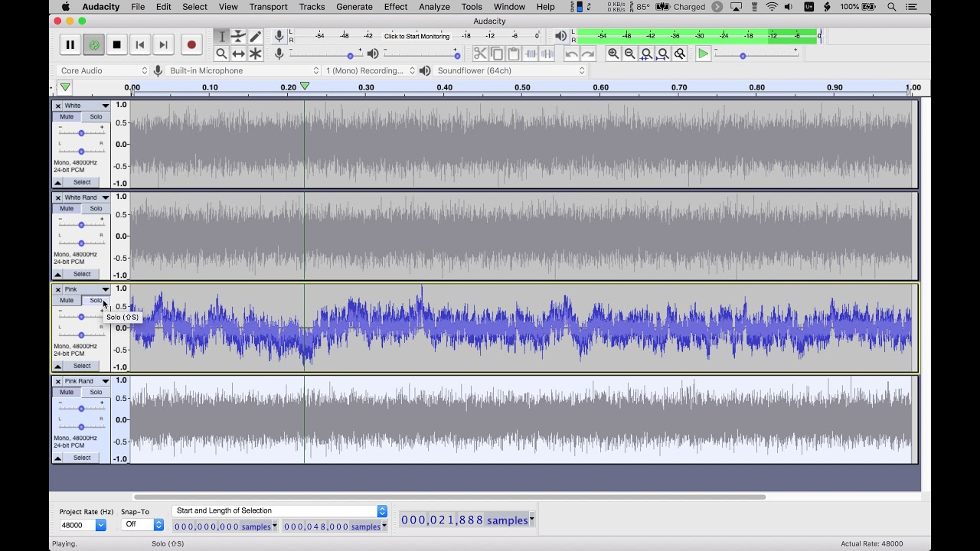Toggle Mute on the White Rand track
Image resolution: width=980 pixels, height=551 pixels.
[x=67, y=209]
